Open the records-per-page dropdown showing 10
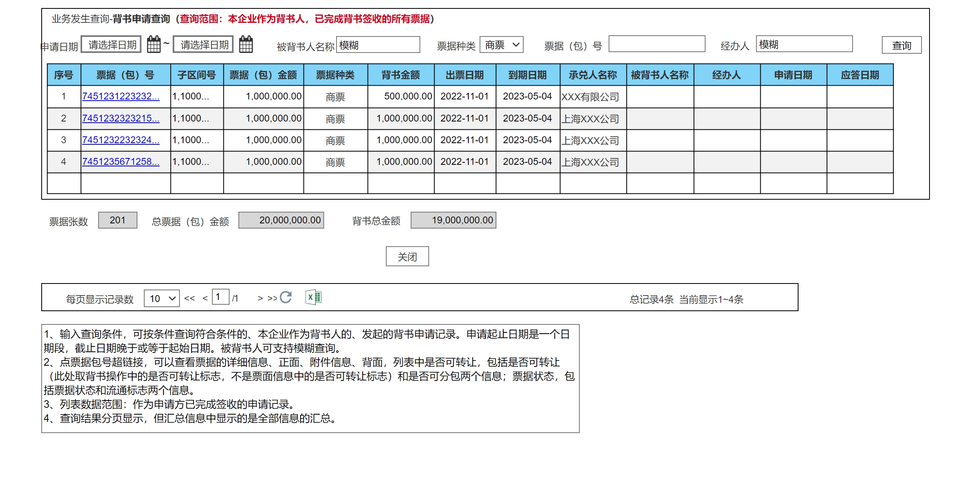Viewport: 980px width, 486px height. 162,298
